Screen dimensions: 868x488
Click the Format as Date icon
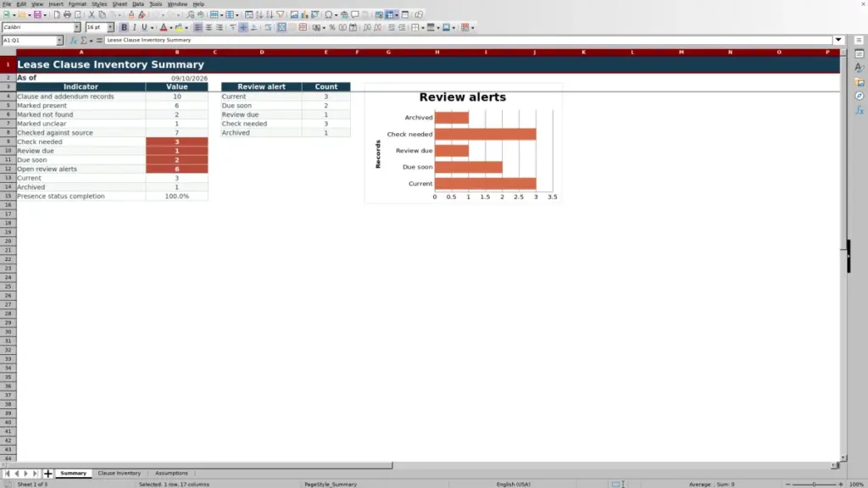click(353, 27)
